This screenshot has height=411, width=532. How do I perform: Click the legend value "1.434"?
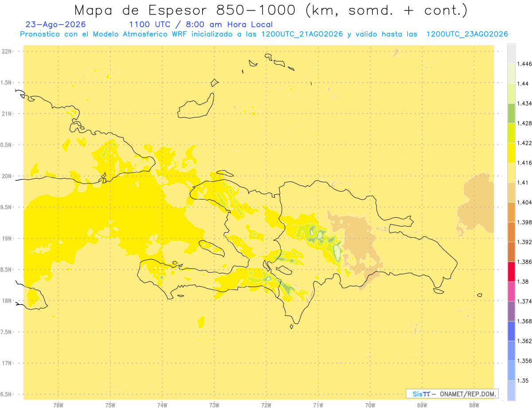point(524,103)
